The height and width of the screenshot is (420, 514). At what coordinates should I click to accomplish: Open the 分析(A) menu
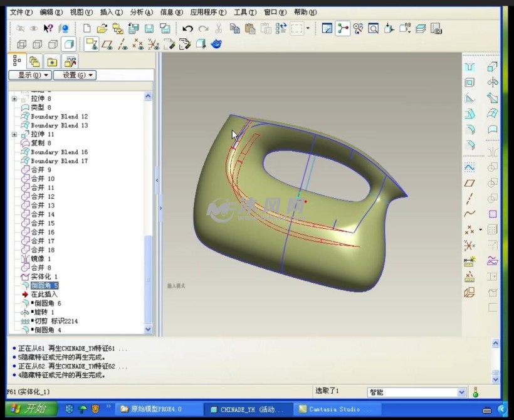coord(142,12)
